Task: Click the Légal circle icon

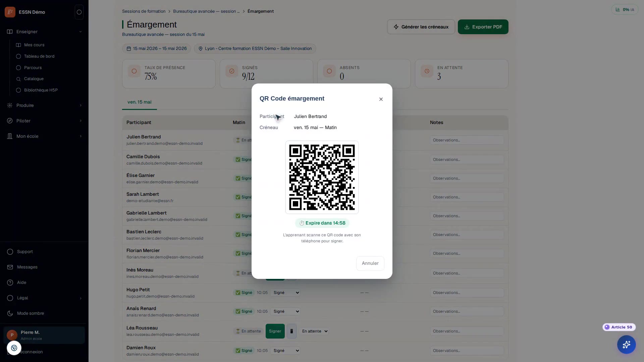Action: 10,298
